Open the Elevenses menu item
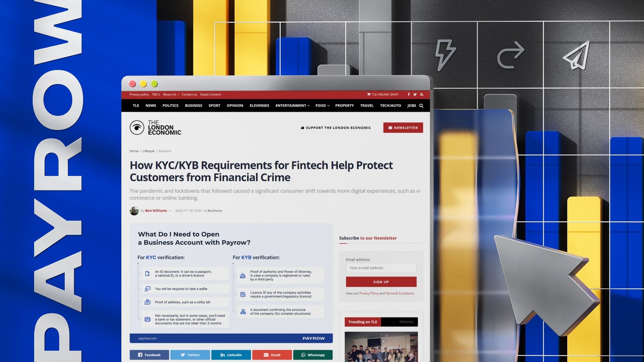 pyautogui.click(x=259, y=106)
